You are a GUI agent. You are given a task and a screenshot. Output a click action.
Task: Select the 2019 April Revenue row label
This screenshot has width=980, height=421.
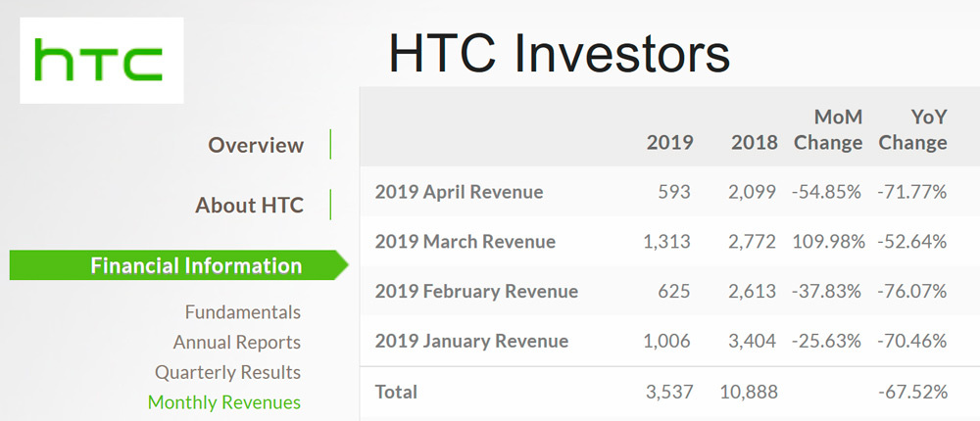[x=459, y=192]
